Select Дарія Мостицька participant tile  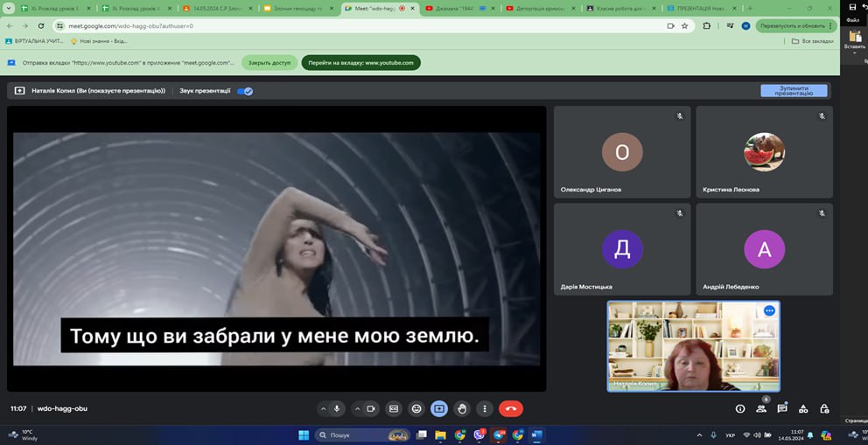click(622, 249)
